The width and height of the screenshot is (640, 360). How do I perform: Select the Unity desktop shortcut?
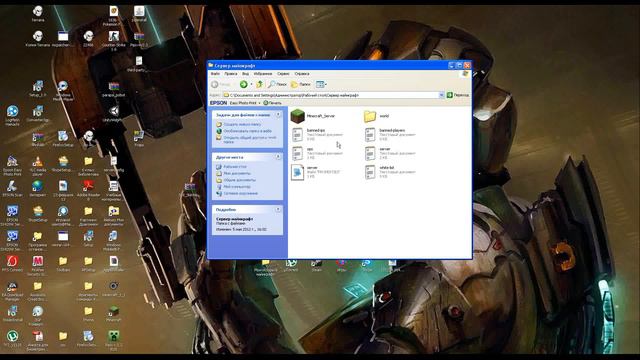[x=113, y=114]
